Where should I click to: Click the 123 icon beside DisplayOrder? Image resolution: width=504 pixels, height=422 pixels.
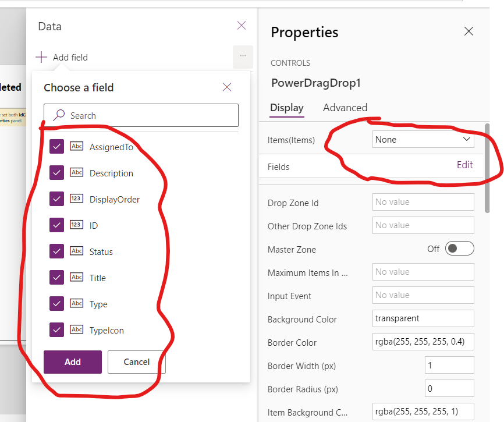coord(76,198)
